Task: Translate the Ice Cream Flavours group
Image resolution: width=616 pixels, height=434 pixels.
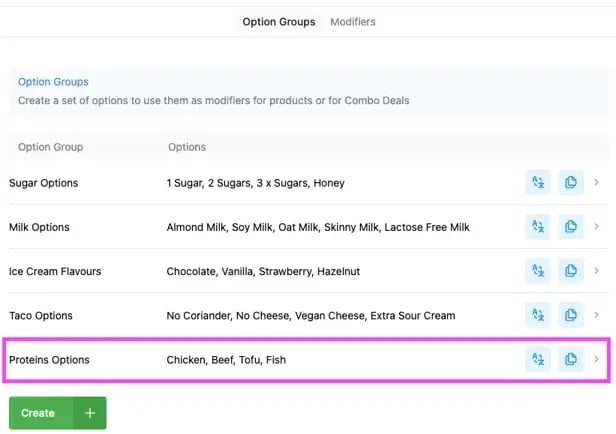Action: point(538,271)
